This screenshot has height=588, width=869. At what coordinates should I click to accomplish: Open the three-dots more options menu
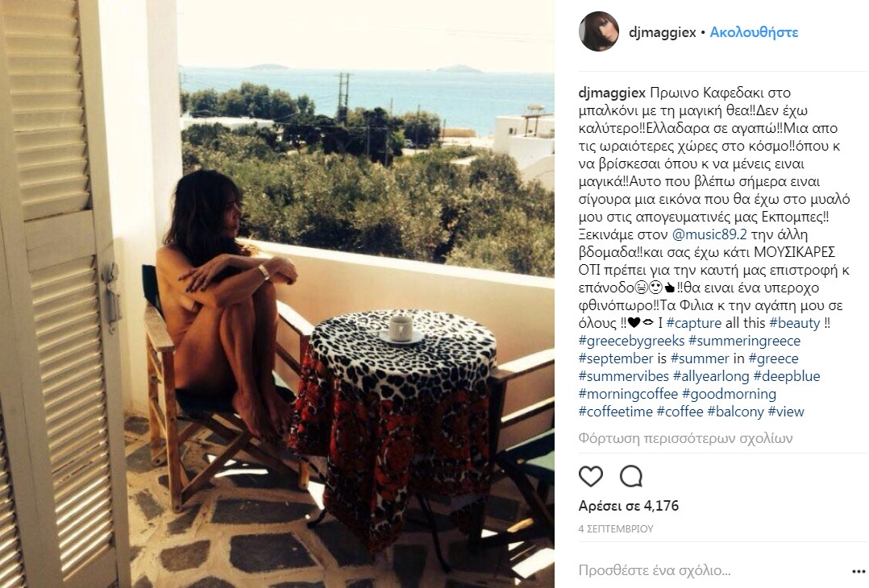pyautogui.click(x=859, y=571)
